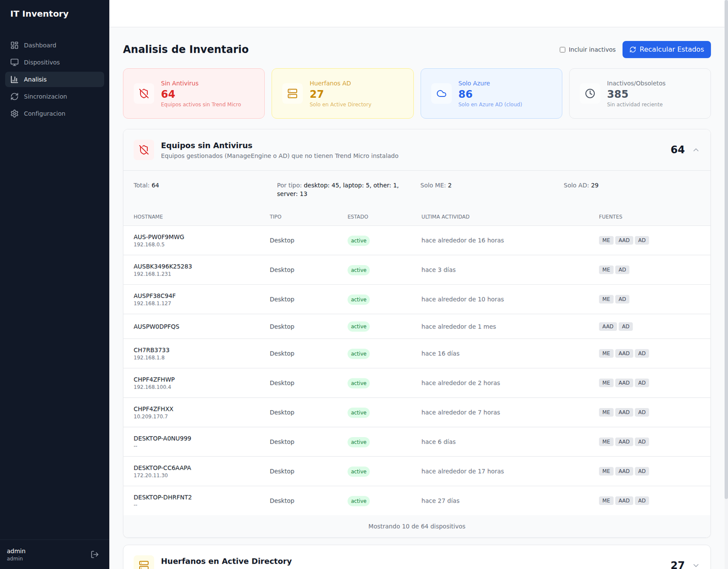Open the Analisis menu item
This screenshot has height=569, width=728.
tap(35, 80)
